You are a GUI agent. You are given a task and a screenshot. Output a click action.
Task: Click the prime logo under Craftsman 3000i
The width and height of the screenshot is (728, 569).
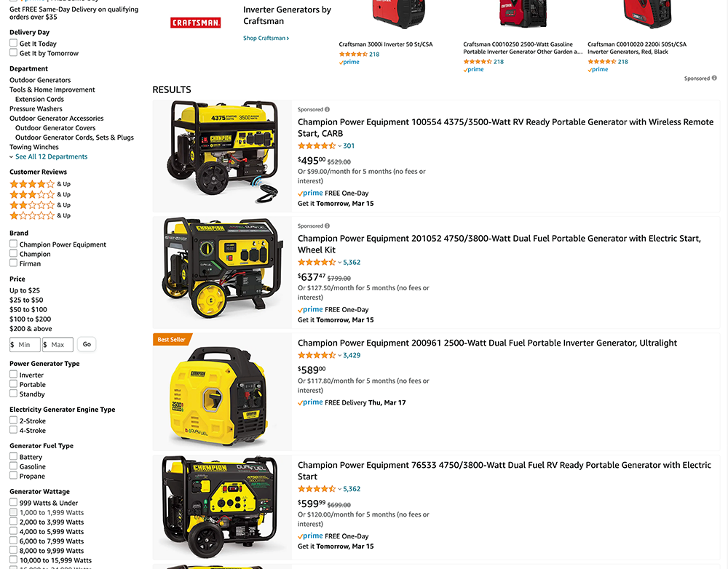349,62
